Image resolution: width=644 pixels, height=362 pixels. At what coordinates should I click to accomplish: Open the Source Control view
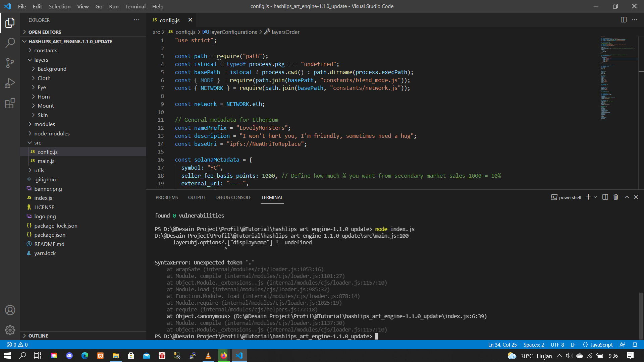point(10,63)
